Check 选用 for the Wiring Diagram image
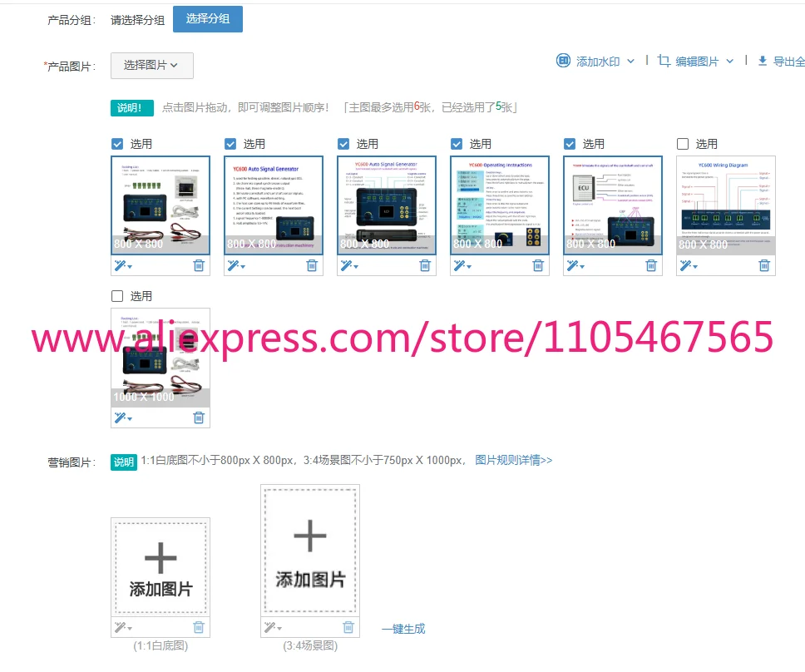This screenshot has width=805, height=672. click(683, 144)
